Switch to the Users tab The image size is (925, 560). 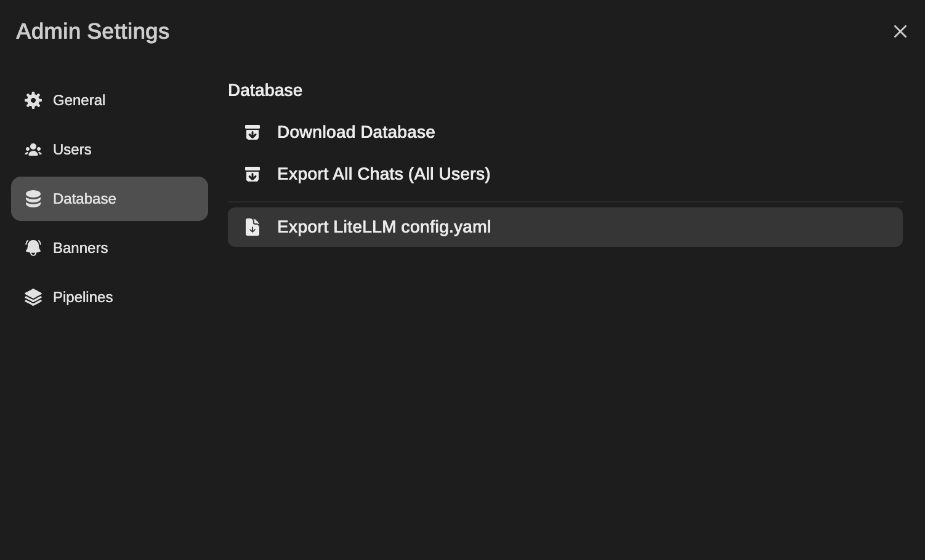[x=72, y=150]
